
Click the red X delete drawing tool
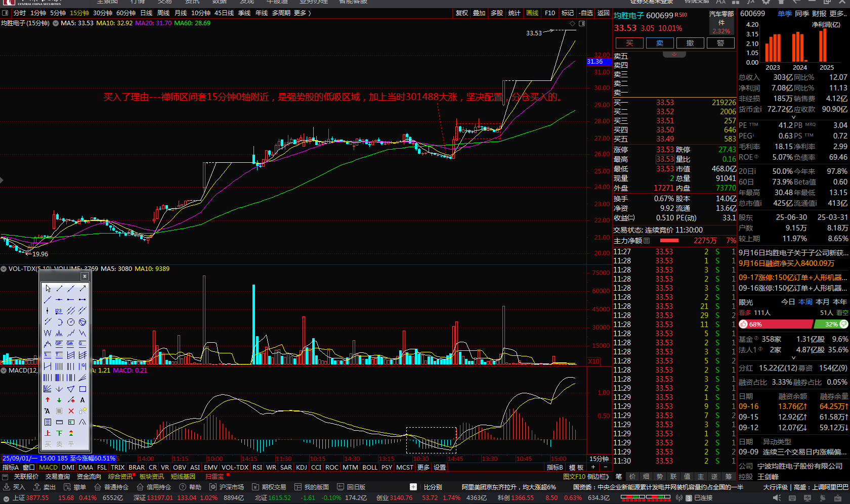[71, 411]
